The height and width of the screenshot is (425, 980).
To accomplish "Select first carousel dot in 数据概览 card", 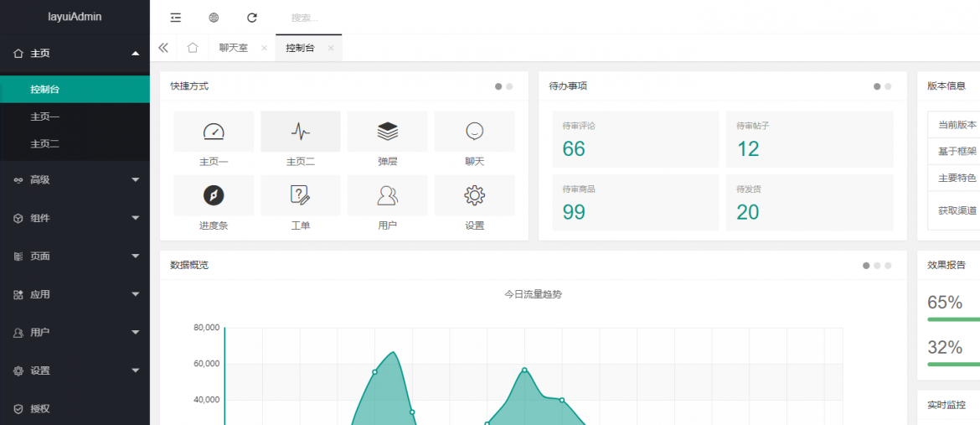I will (x=866, y=266).
